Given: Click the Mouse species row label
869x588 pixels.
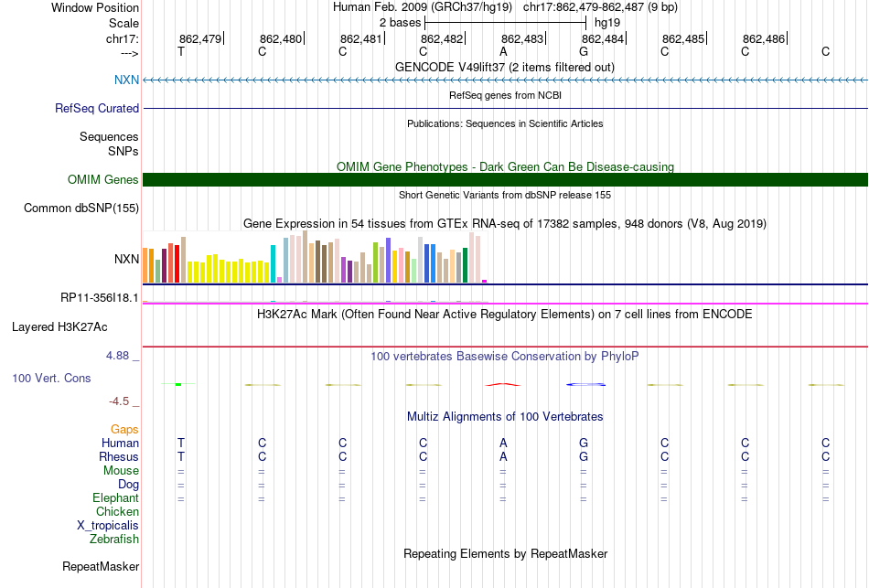Looking at the screenshot, I should [x=121, y=471].
